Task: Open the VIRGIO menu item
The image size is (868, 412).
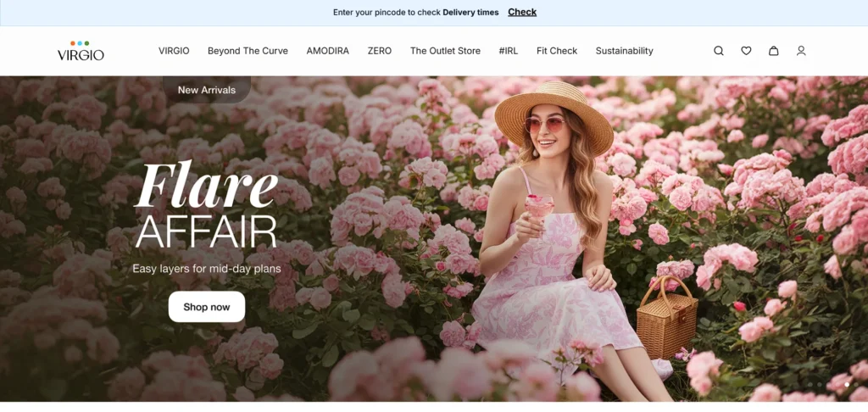Action: (x=174, y=51)
